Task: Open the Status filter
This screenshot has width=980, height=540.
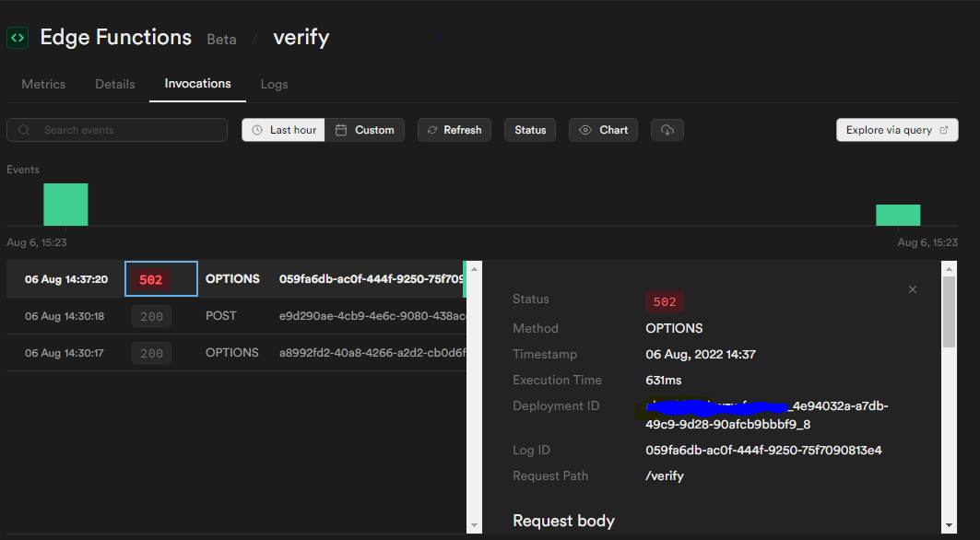Action: click(530, 130)
